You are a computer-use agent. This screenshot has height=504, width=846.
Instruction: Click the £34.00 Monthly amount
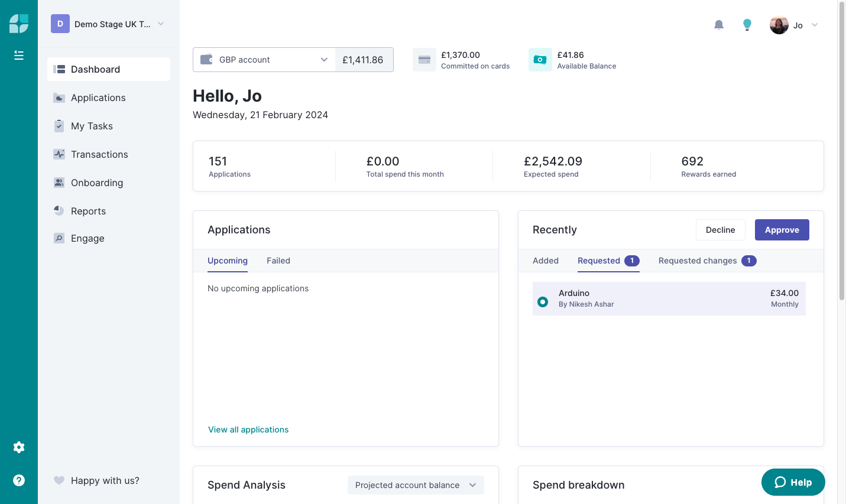785,298
